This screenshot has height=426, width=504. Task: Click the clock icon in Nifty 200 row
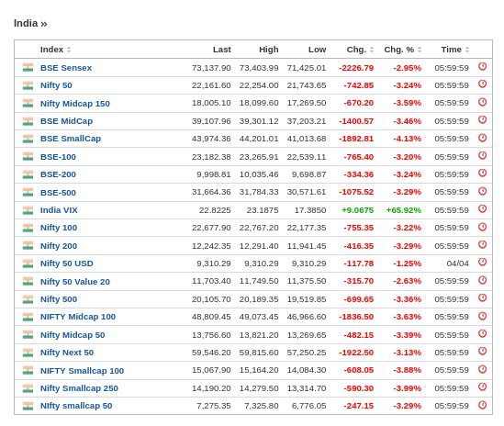(x=482, y=244)
